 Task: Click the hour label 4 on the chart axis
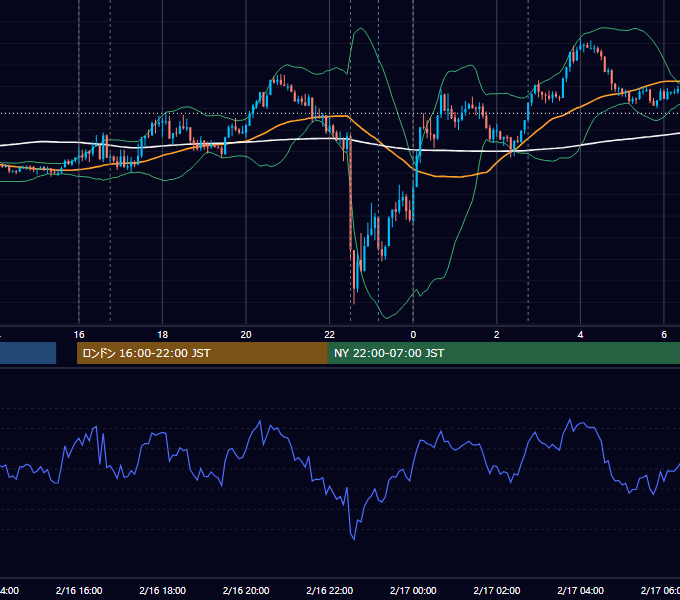(x=580, y=335)
